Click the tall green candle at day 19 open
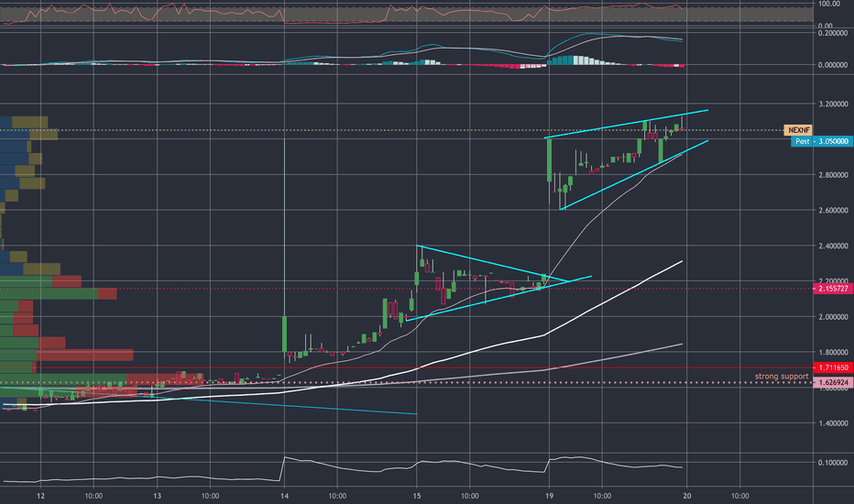This screenshot has height=504, width=854. [x=550, y=160]
